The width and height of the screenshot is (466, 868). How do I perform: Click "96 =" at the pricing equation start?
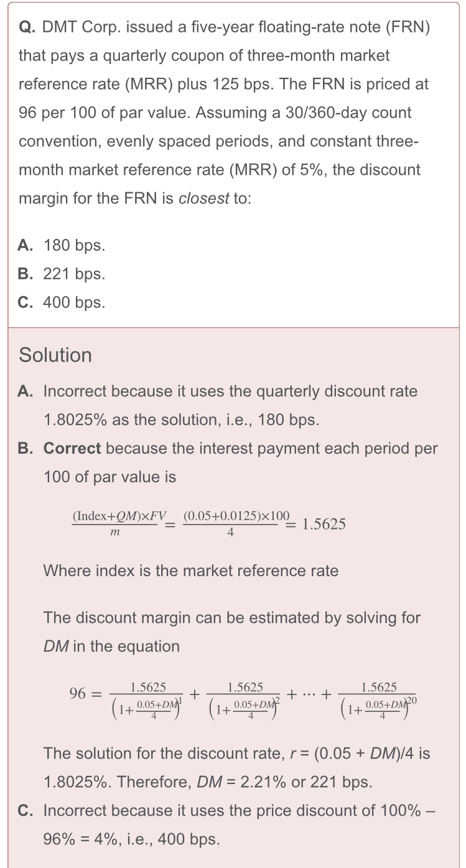84,694
